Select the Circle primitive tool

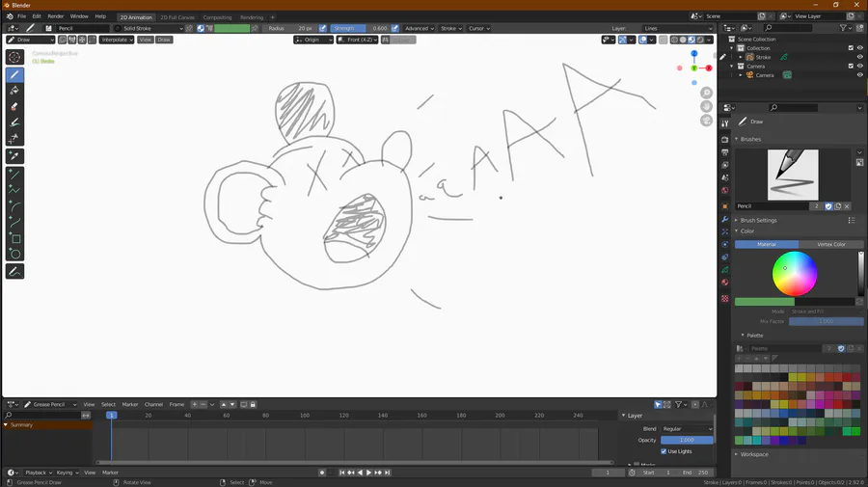(x=14, y=254)
